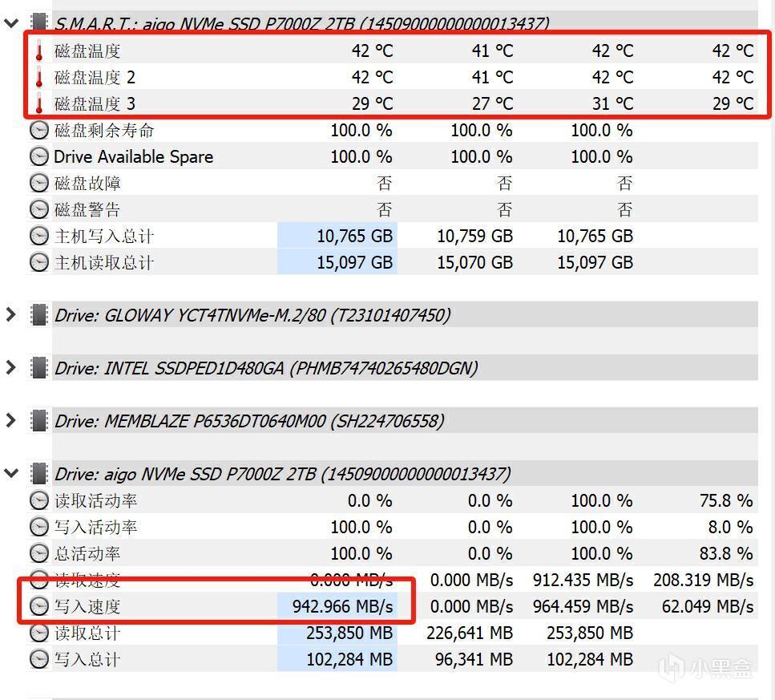
Task: Select the Drive Available Spare row label
Action: click(x=134, y=156)
